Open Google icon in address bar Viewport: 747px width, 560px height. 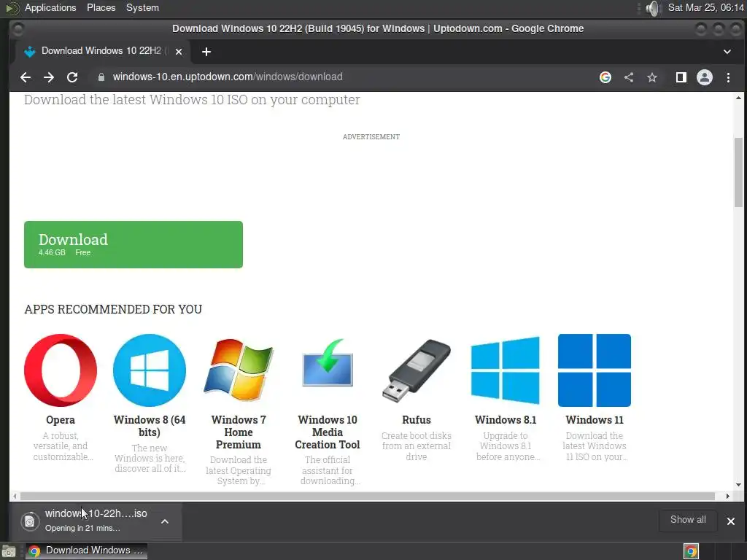[x=605, y=77]
